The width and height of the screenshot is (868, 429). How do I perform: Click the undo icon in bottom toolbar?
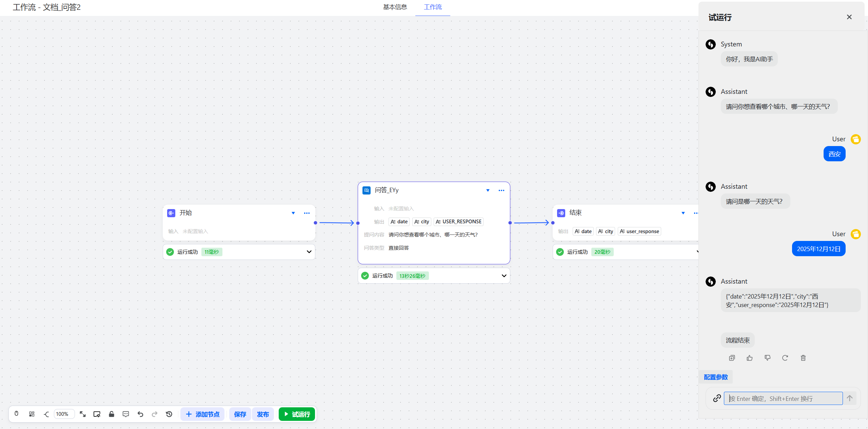point(140,414)
